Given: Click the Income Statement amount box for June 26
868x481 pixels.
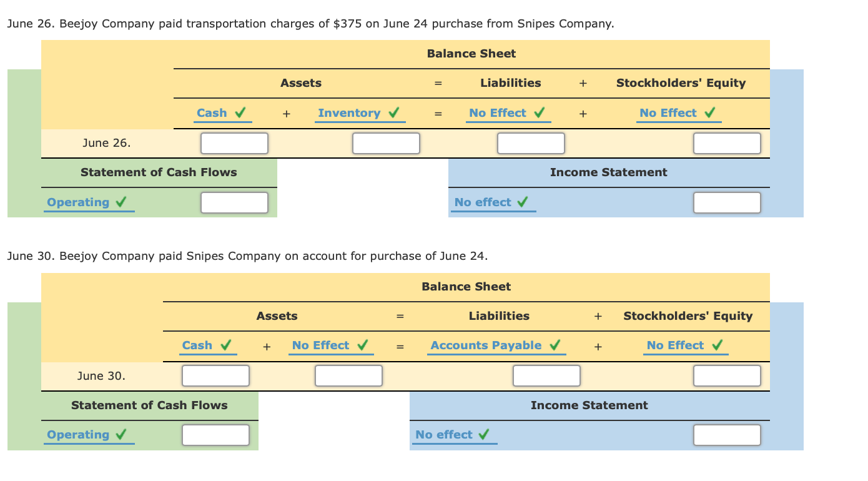Looking at the screenshot, I should pyautogui.click(x=727, y=202).
